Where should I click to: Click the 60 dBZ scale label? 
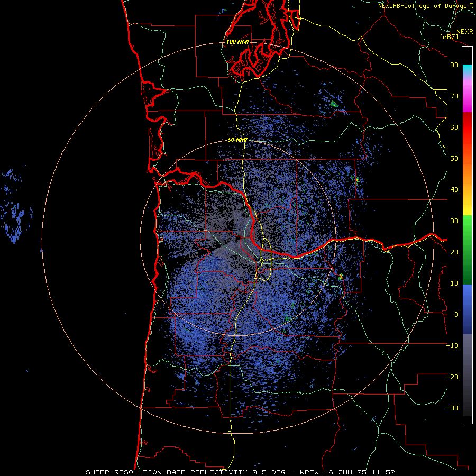454,127
